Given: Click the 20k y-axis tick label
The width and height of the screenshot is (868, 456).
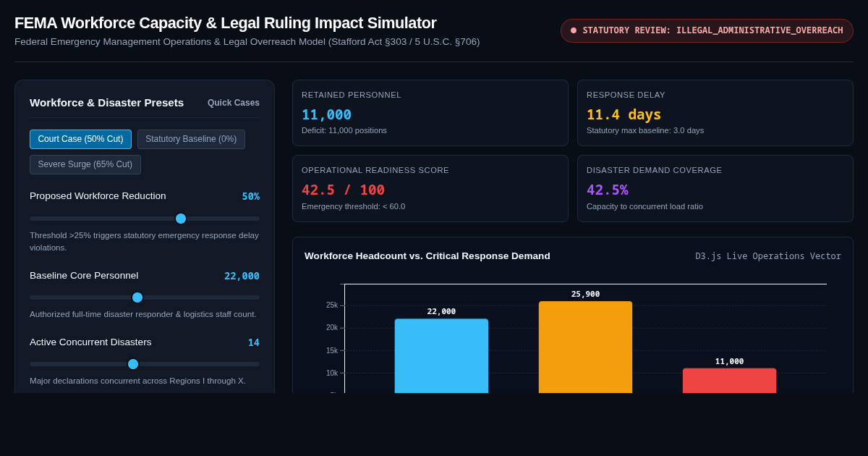Looking at the screenshot, I should [332, 328].
